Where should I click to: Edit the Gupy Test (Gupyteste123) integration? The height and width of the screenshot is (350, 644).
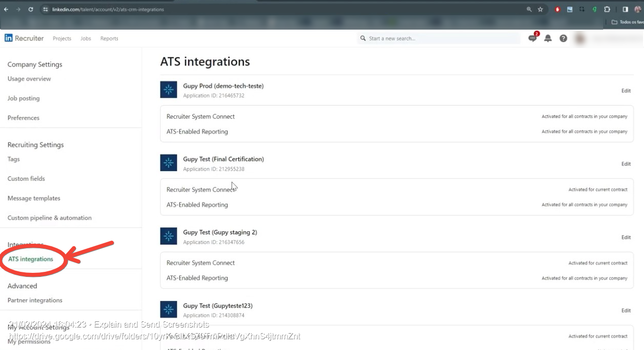[626, 311]
